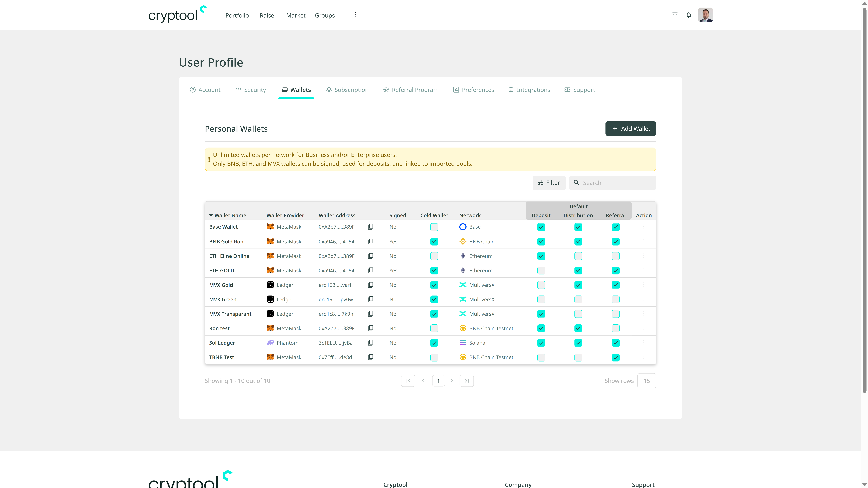Select the Sol Ledger wallet name

222,343
